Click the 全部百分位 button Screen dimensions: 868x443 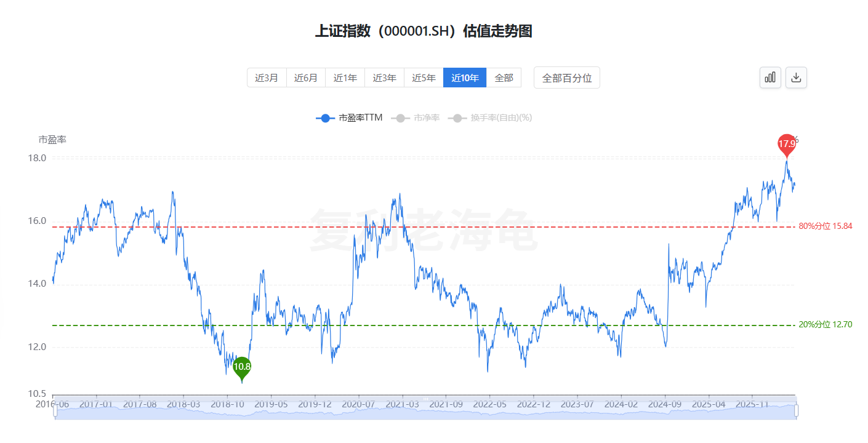click(x=567, y=78)
